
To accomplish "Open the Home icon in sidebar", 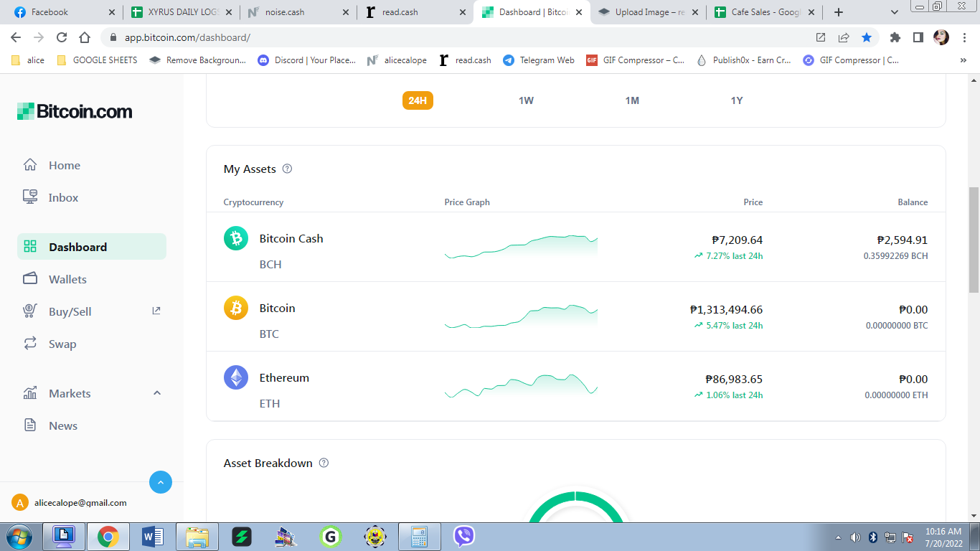I will click(30, 165).
